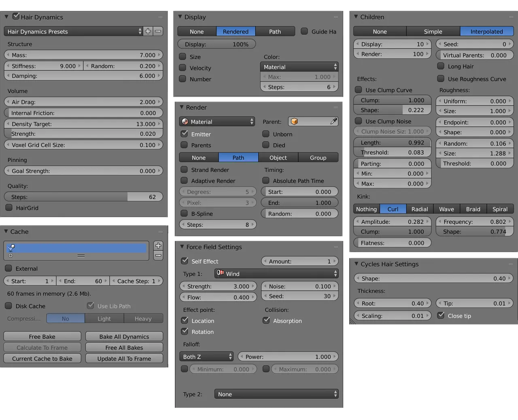The height and width of the screenshot is (420, 518).
Task: Open the Material dropdown in Render panel
Action: (217, 122)
